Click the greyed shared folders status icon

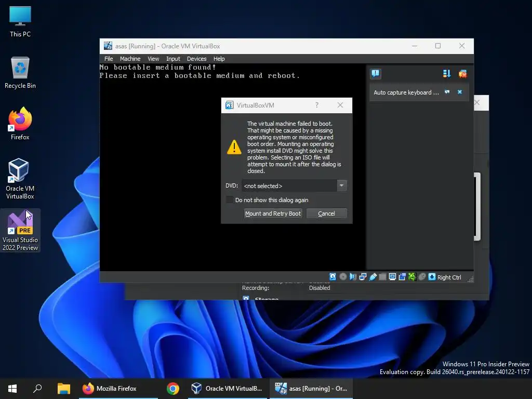[x=382, y=277]
